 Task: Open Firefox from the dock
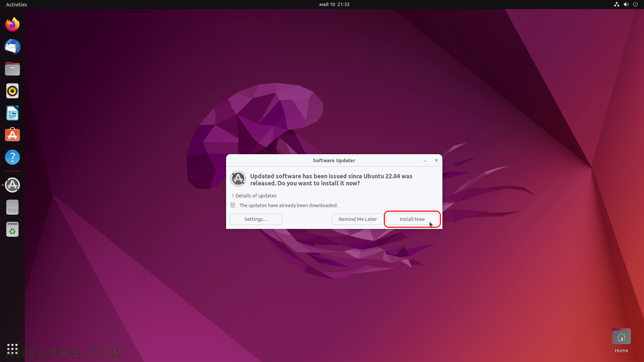coord(12,24)
